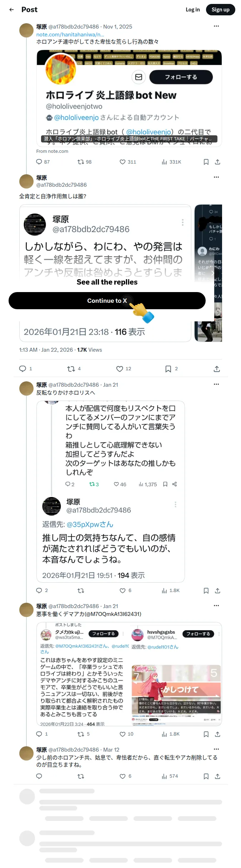Screen dimensions: 241x868
Task: Open the note.com/hanitahaniwa link
Action: (x=70, y=35)
